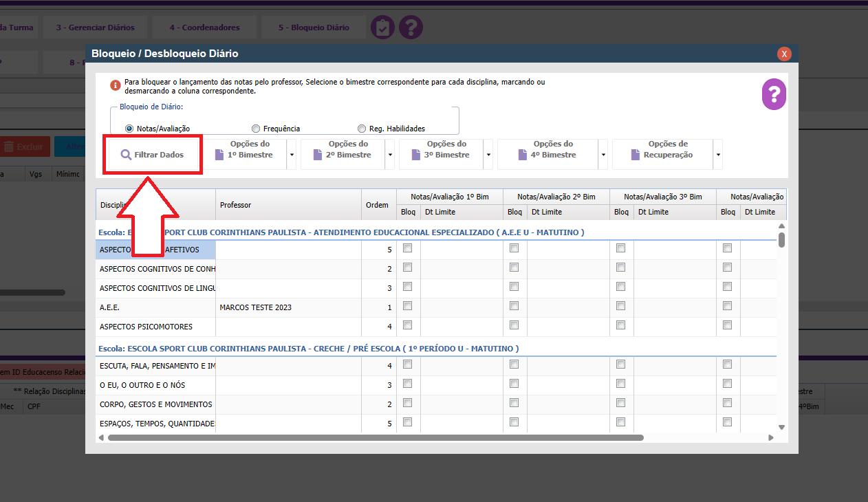
Task: Close the Bloqueio / Desbloqueio Diário dialog
Action: 783,54
